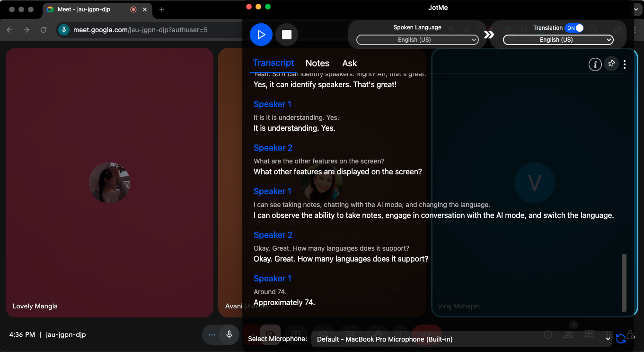
Task: Open a new Chrome tab with the plus icon
Action: pos(162,9)
